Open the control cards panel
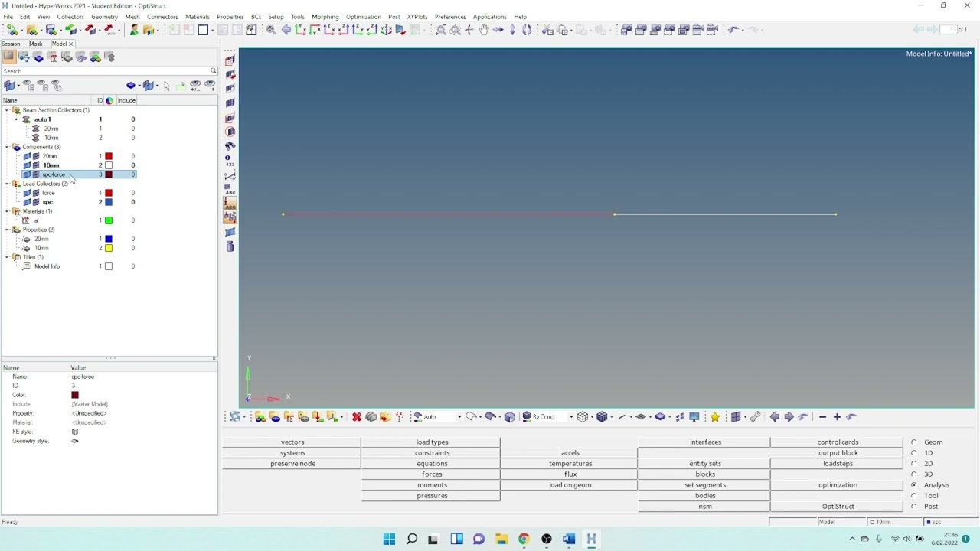The height and width of the screenshot is (551, 980). (x=838, y=442)
